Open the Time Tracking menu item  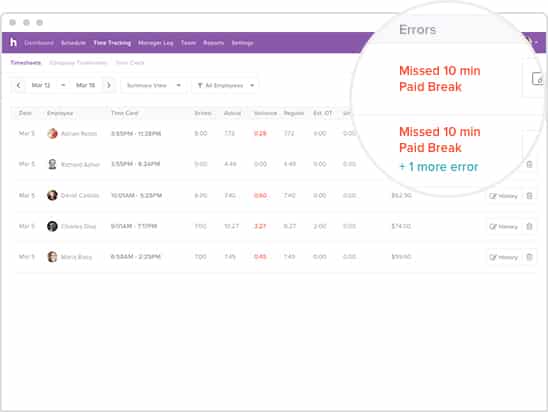coord(112,43)
